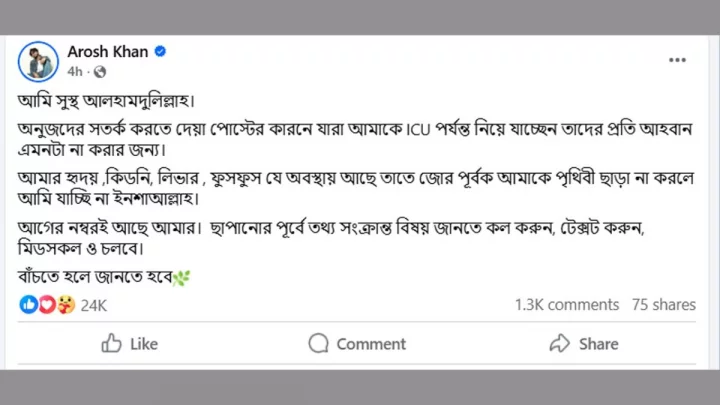Close the post with the X
Screen dimensions: 720x405
(677, 60)
